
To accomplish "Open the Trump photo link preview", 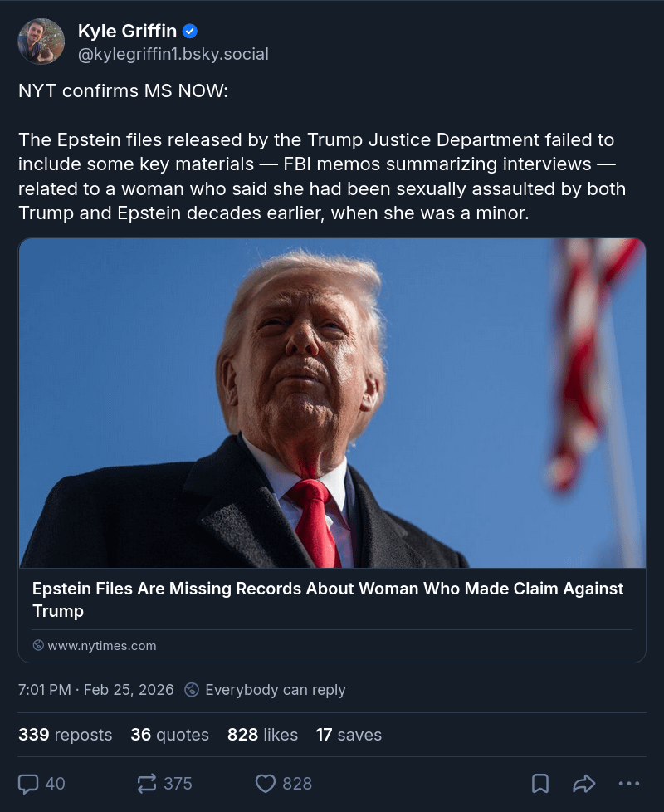I will pyautogui.click(x=332, y=403).
